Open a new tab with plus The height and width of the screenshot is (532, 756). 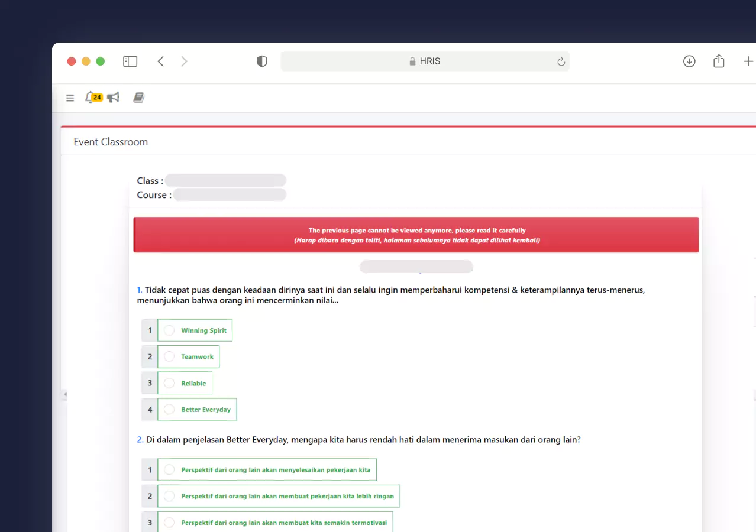click(748, 61)
